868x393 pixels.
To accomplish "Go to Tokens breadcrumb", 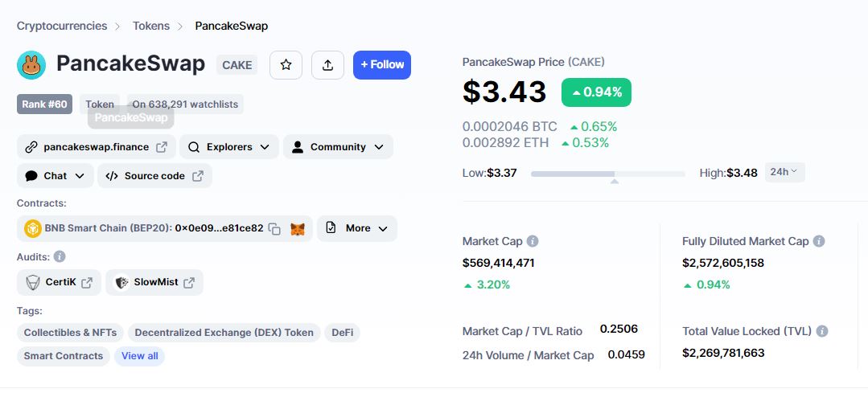I will coord(151,26).
